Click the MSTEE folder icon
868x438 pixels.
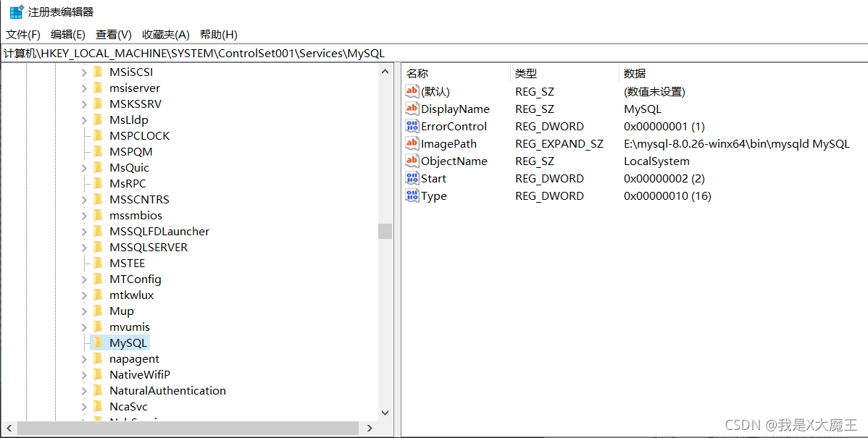coord(98,264)
